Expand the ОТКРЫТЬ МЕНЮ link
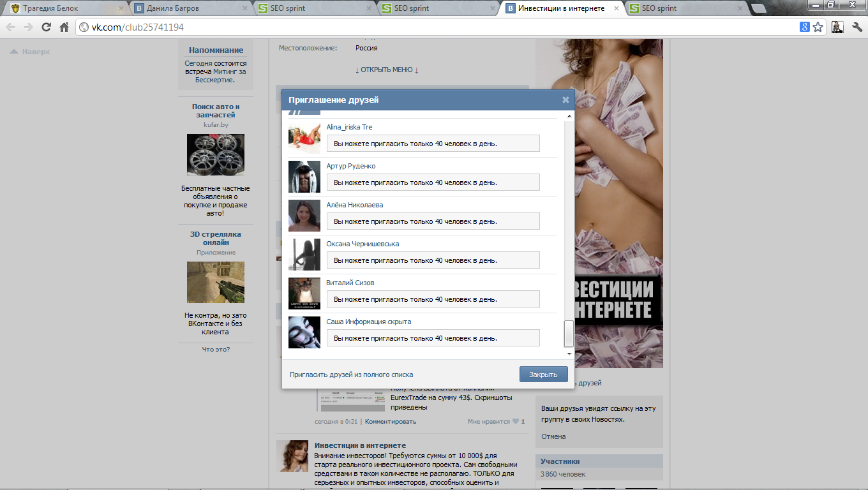The image size is (868, 490). [387, 70]
